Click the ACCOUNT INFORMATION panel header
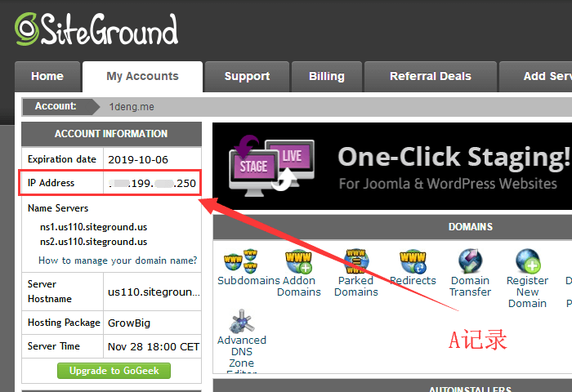 pos(111,134)
